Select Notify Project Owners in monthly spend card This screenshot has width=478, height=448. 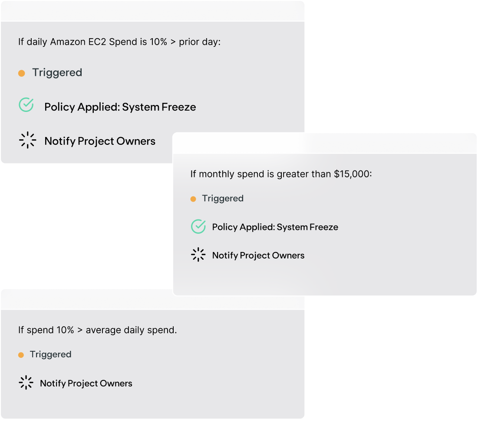point(258,255)
